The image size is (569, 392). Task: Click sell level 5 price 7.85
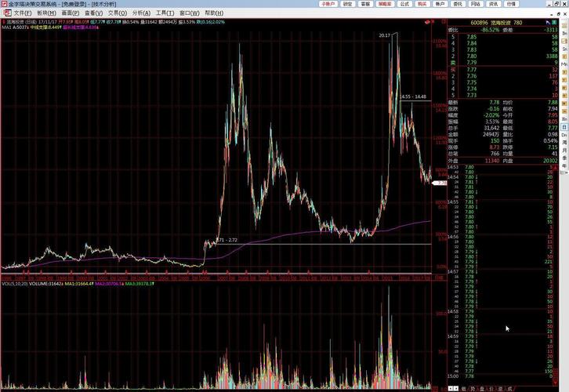pos(471,37)
